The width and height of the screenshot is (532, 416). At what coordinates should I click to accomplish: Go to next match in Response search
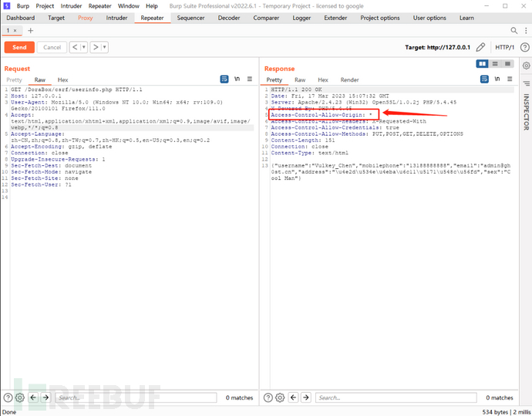point(305,397)
